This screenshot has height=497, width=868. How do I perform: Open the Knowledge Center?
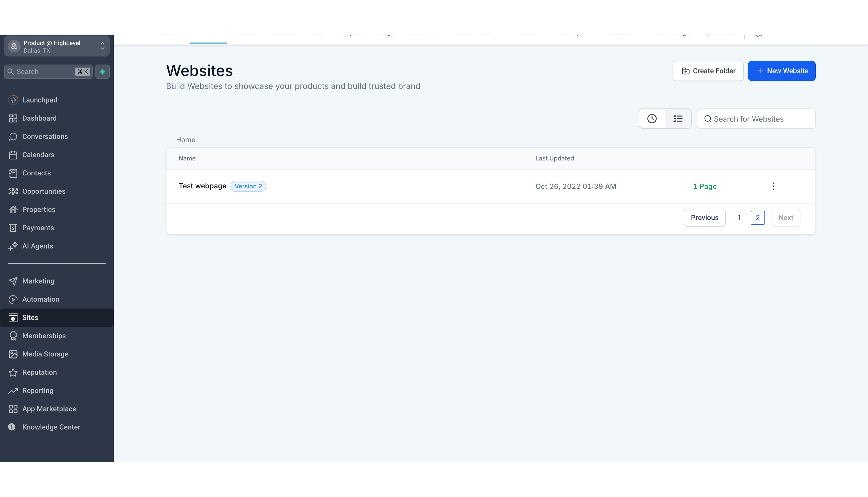(51, 427)
